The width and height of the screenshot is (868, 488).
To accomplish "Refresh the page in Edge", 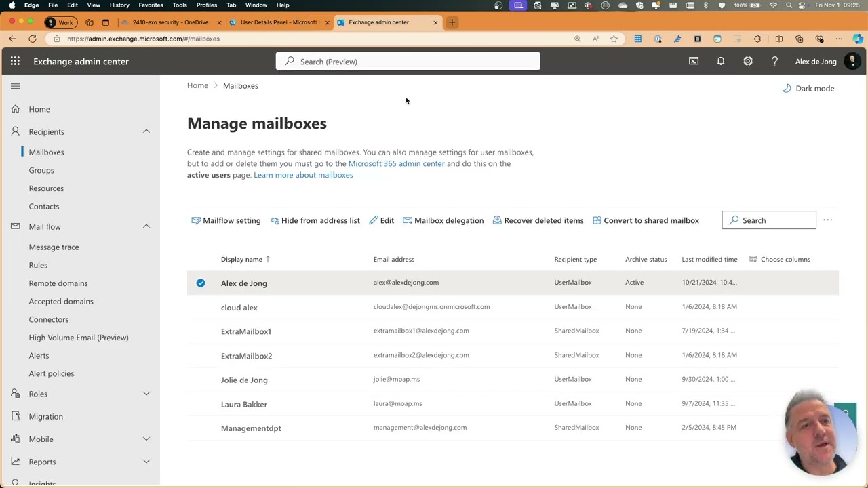I will 32,39.
